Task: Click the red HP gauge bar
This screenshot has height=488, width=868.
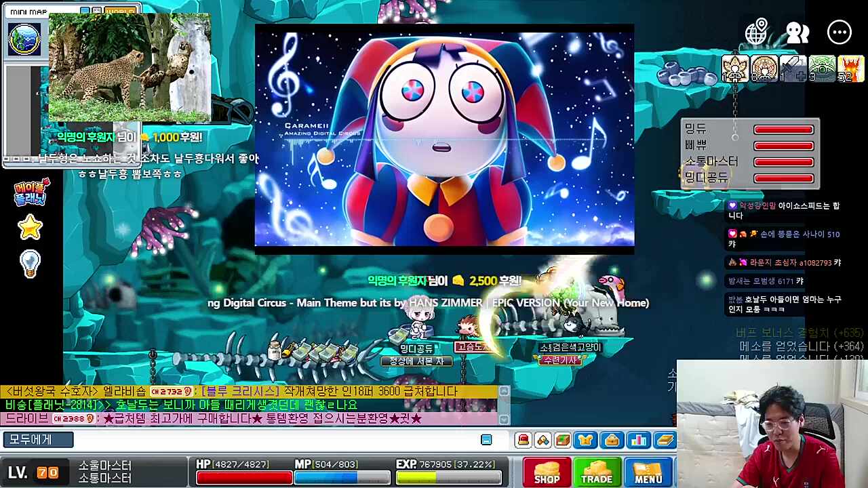Action: 244,477
